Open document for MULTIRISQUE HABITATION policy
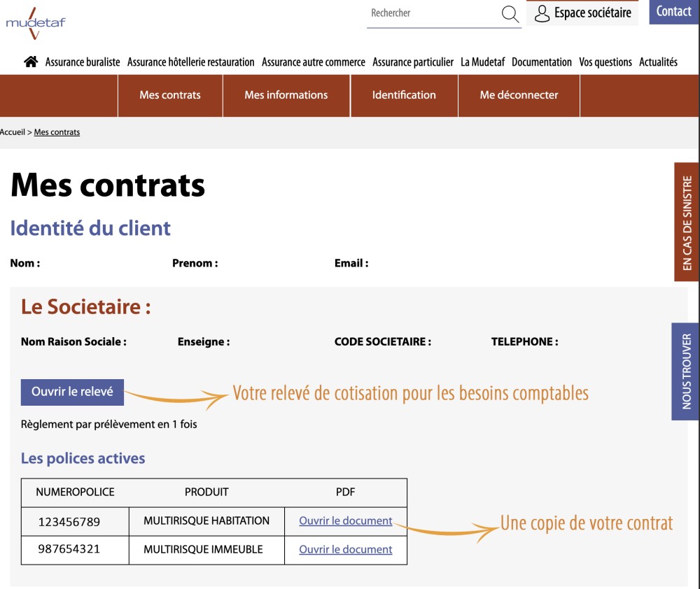This screenshot has height=589, width=700. pyautogui.click(x=345, y=521)
